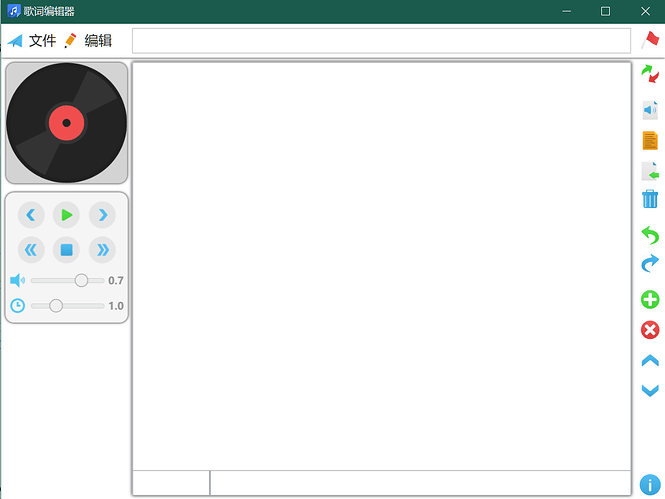Click the blue trash bin icon
The height and width of the screenshot is (499, 665).
point(650,199)
